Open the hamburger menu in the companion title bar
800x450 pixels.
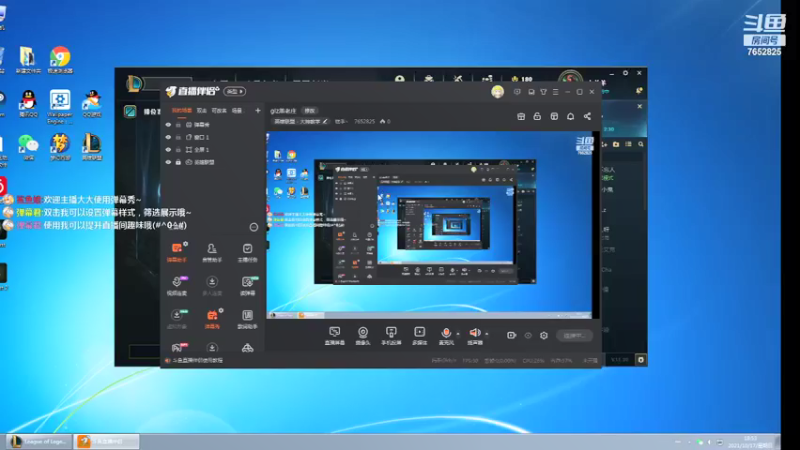click(x=556, y=92)
